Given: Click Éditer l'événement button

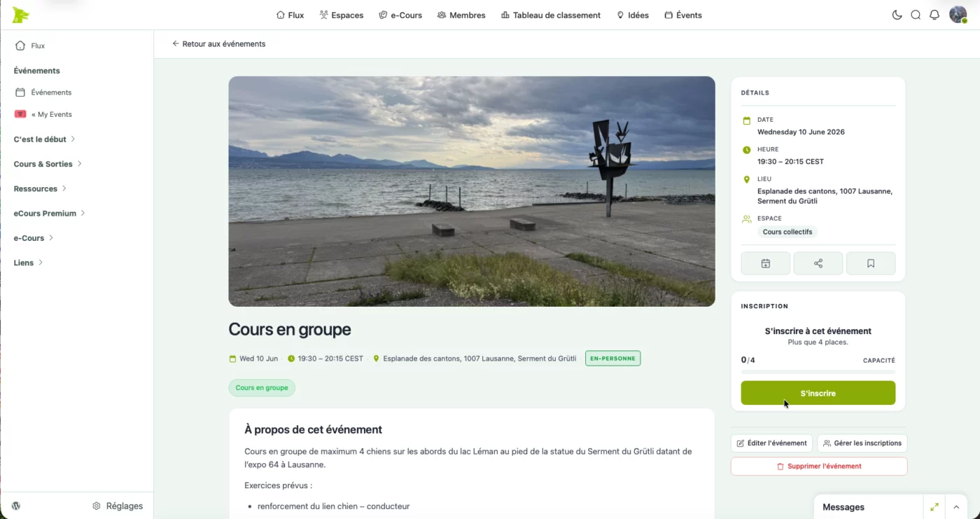Looking at the screenshot, I should 771,443.
